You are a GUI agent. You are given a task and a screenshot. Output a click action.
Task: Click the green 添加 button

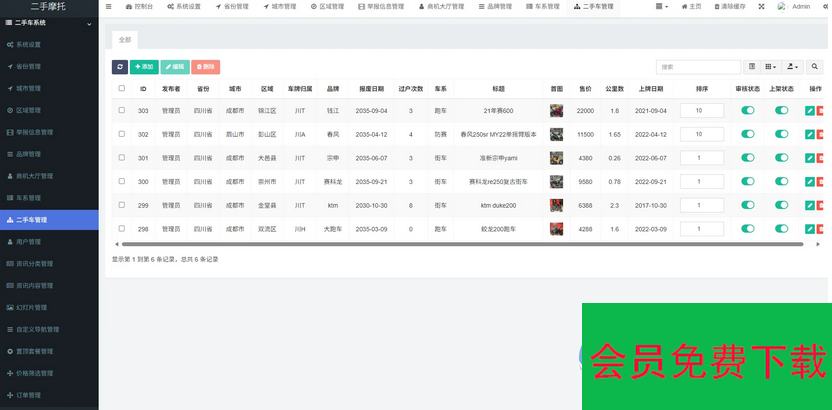144,67
